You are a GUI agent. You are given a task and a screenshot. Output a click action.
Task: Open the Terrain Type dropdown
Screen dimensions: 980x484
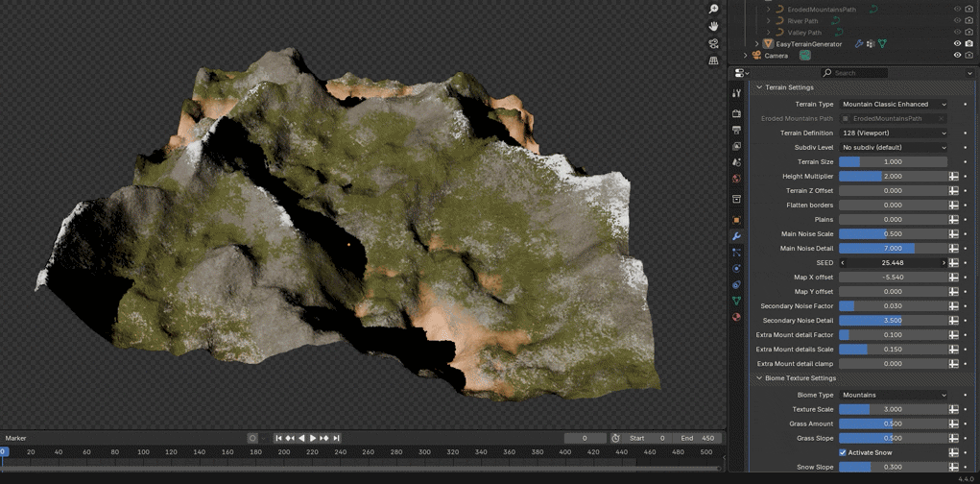[894, 105]
